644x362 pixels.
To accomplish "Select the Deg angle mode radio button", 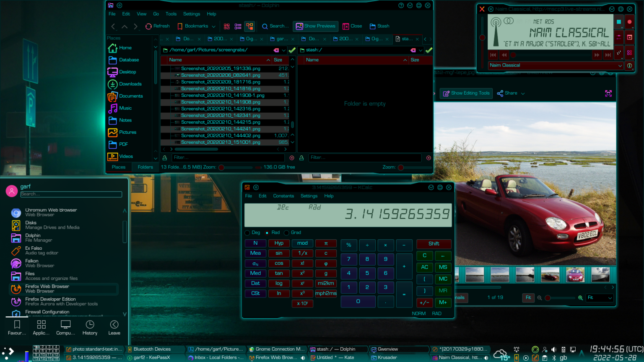I will click(x=247, y=233).
